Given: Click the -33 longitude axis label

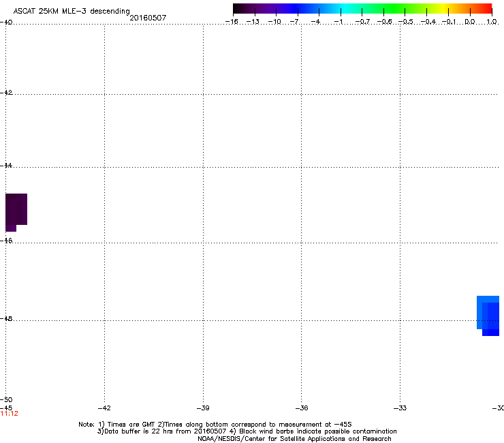Looking at the screenshot, I should tap(400, 408).
